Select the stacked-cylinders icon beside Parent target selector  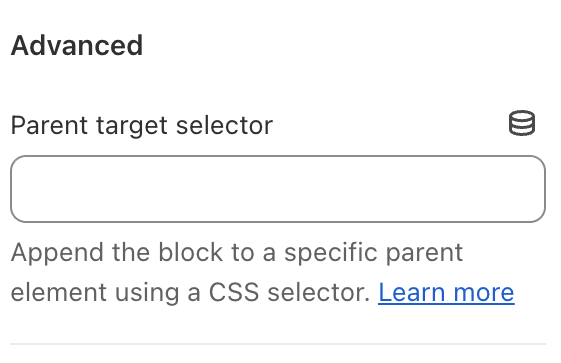tap(522, 123)
